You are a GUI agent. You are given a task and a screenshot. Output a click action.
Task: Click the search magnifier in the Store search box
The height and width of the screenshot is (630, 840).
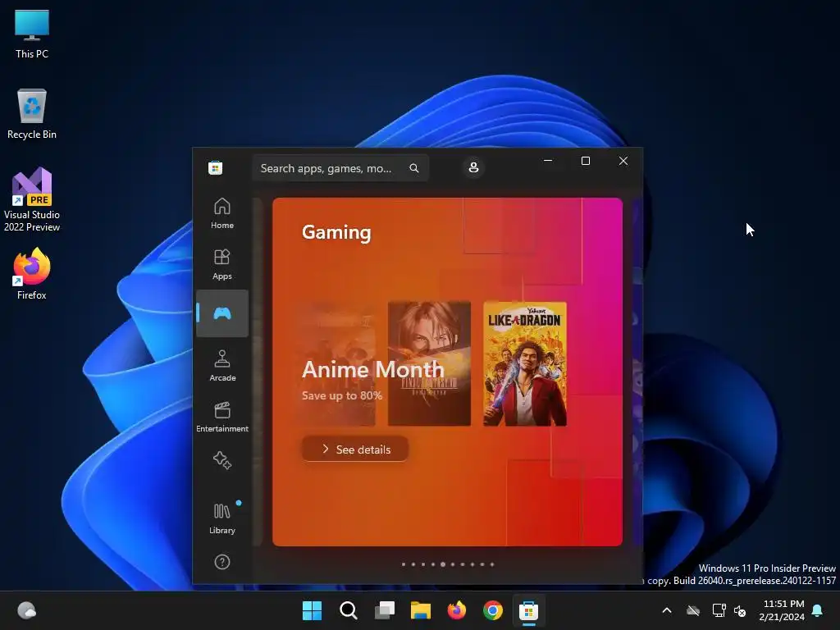tap(414, 168)
